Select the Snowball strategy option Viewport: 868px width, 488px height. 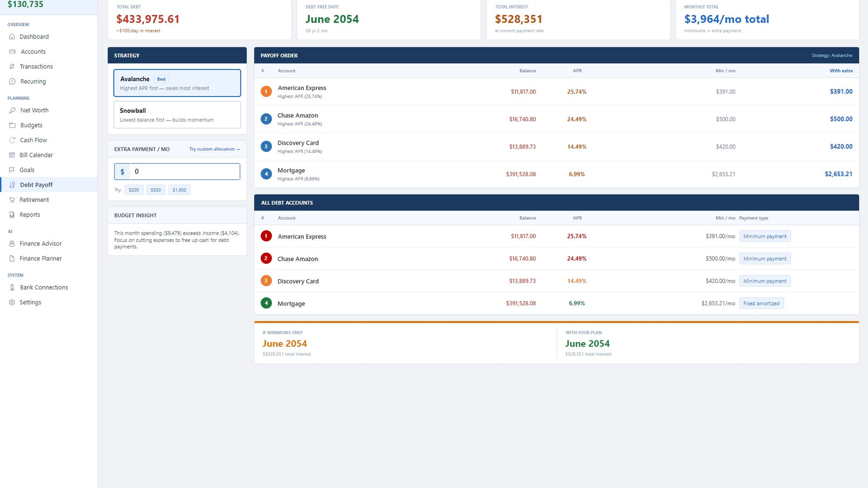(177, 114)
